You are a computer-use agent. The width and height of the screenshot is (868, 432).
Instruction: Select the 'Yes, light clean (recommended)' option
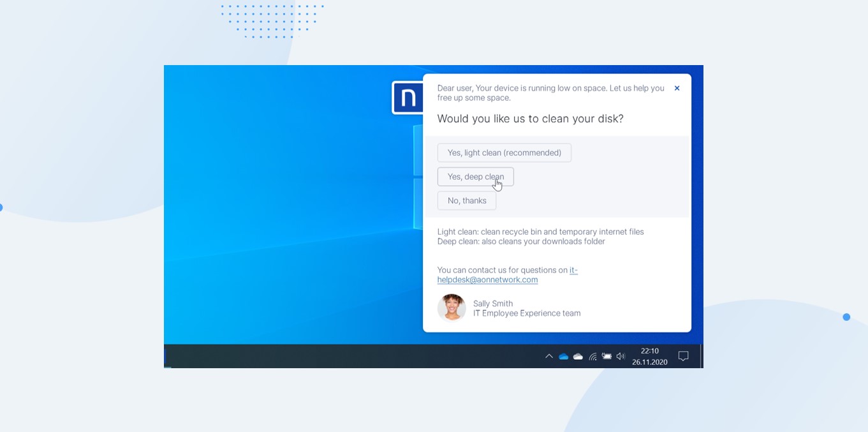click(x=504, y=153)
